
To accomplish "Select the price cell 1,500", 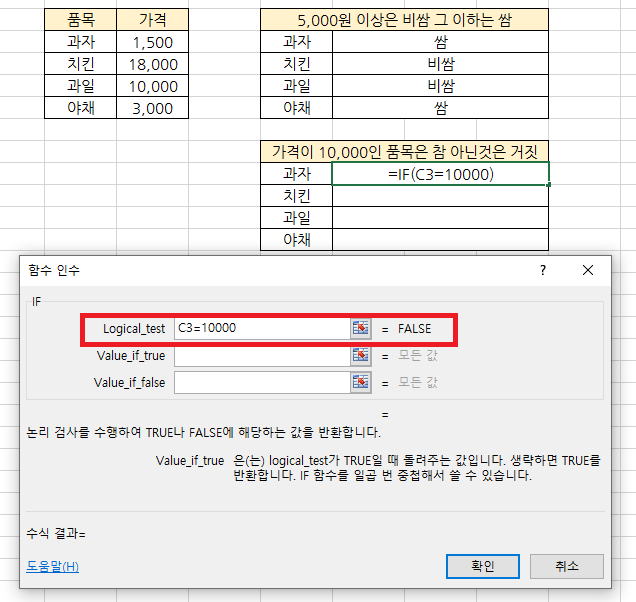I will coord(153,42).
